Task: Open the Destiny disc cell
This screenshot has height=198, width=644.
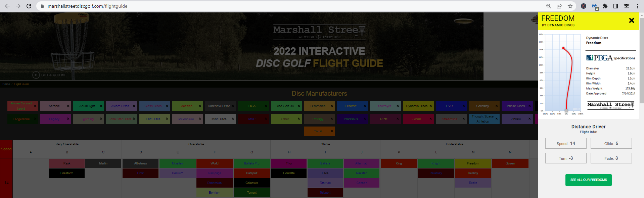Action: point(473,173)
